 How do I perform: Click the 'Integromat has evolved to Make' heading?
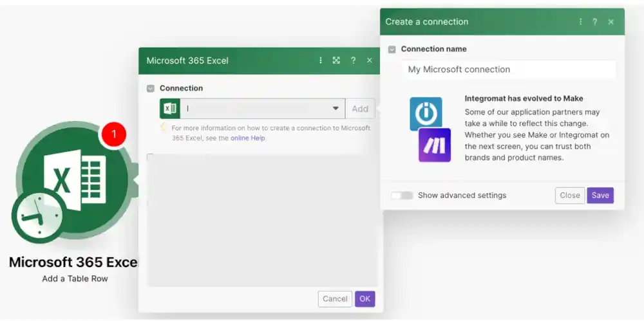coord(524,98)
